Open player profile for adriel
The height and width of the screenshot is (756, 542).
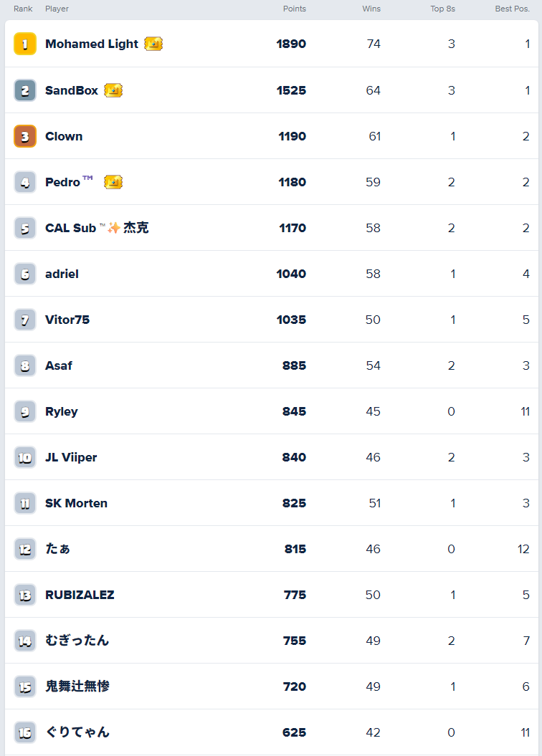coord(62,274)
